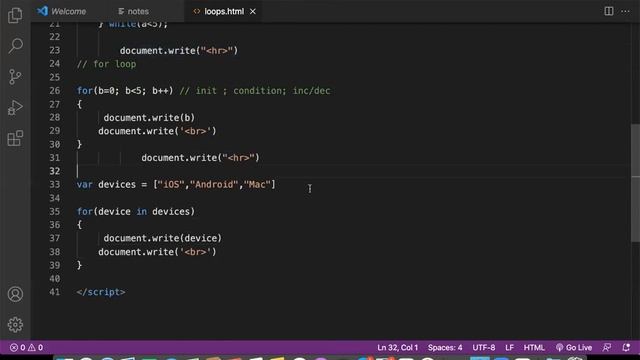The image size is (640, 360).
Task: Click the "document.write(b)" line
Action: 149,118
